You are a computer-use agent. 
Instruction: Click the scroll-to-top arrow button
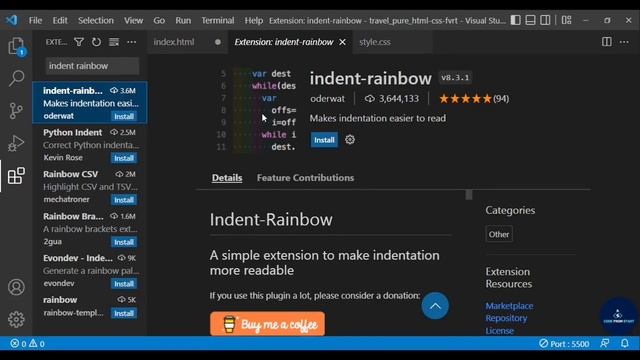pyautogui.click(x=435, y=306)
